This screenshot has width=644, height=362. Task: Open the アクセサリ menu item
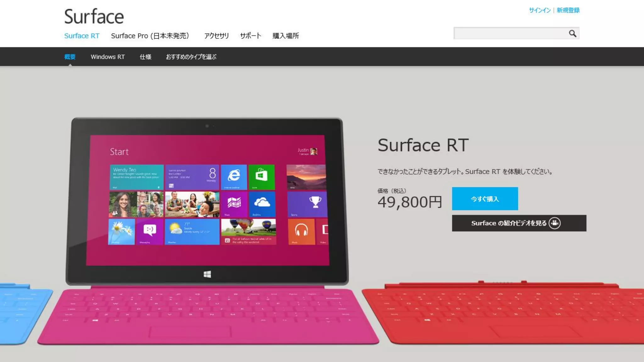click(x=217, y=36)
